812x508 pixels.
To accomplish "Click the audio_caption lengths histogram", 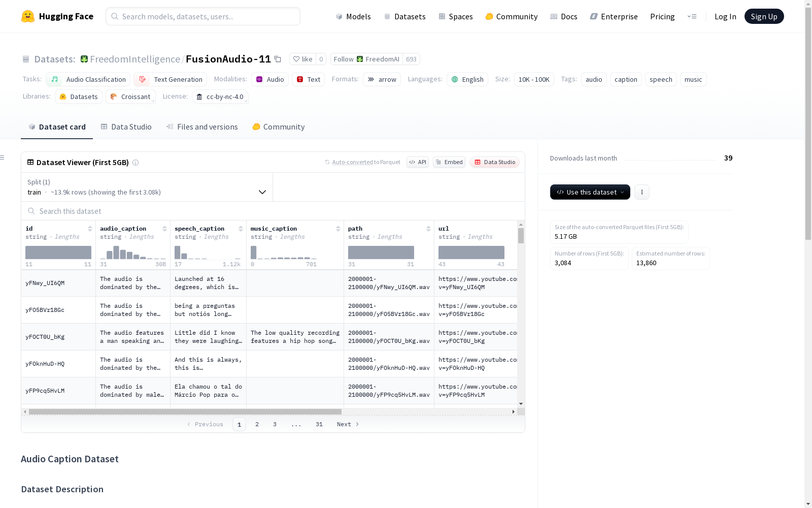I will (133, 252).
